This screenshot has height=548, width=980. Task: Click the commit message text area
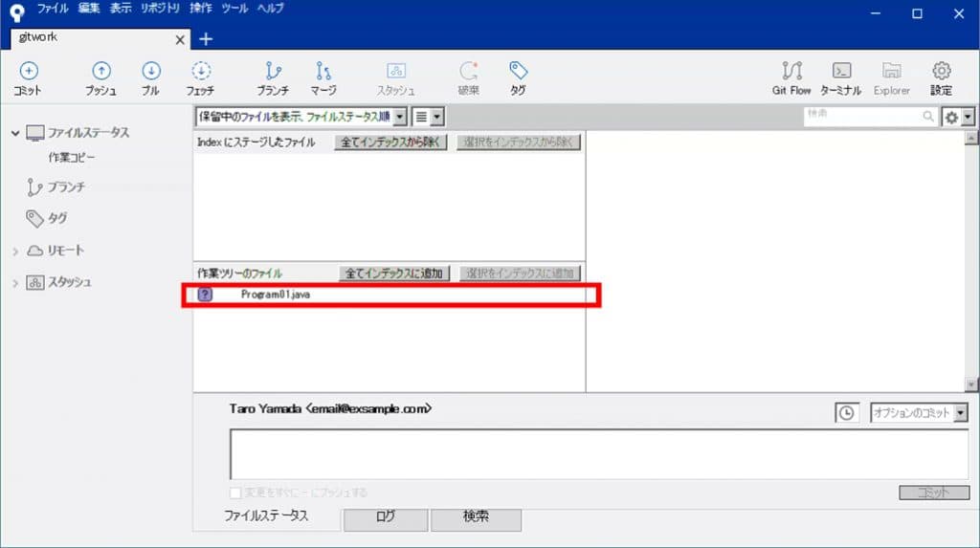pos(599,454)
